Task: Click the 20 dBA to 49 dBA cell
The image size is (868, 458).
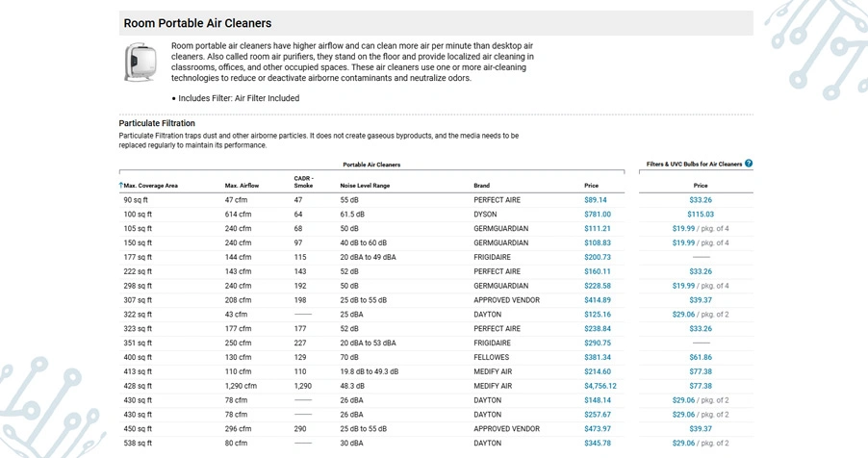Action: click(x=369, y=258)
